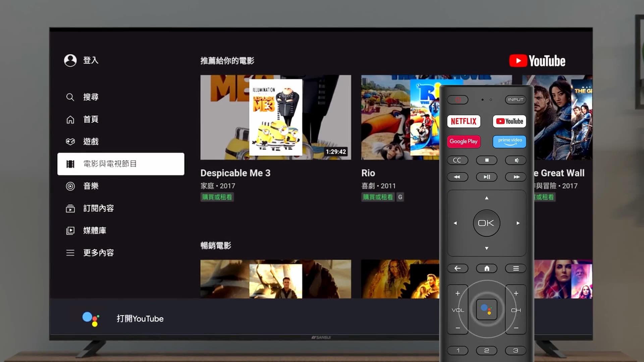The height and width of the screenshot is (362, 644).
Task: Tap the channel plus on remote
Action: click(x=516, y=294)
